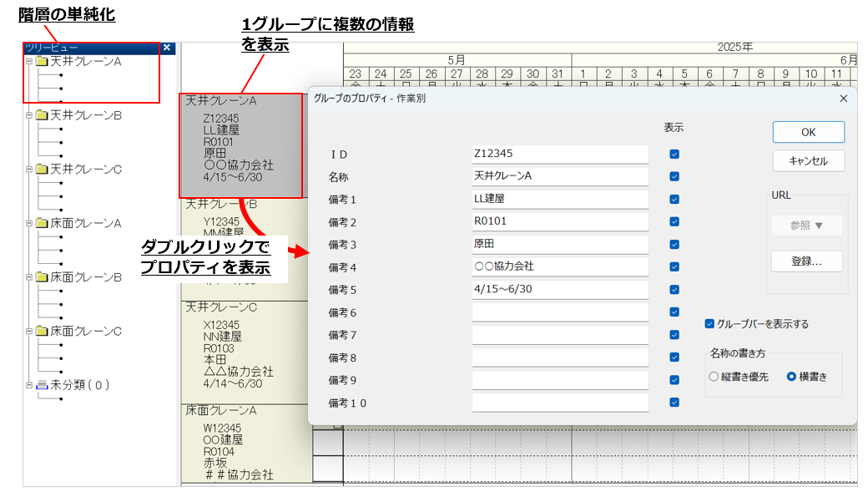Click the 天井クレーンB folder icon in tree
The height and width of the screenshot is (497, 868).
point(42,115)
